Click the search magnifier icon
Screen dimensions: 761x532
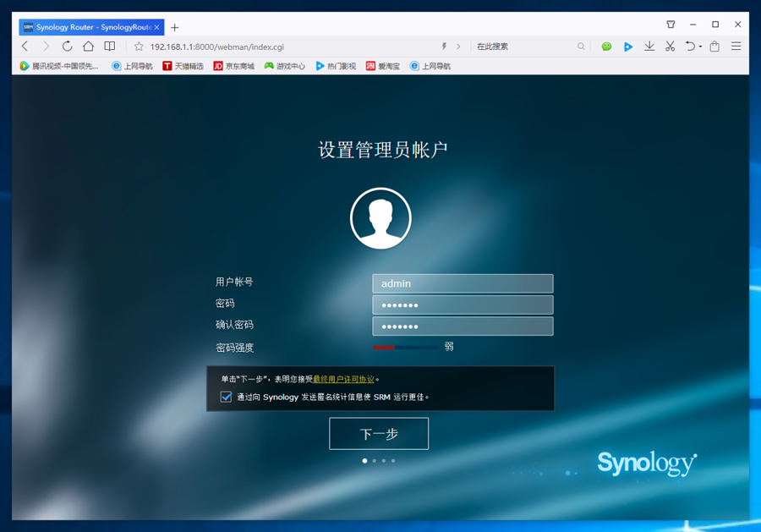(x=581, y=47)
